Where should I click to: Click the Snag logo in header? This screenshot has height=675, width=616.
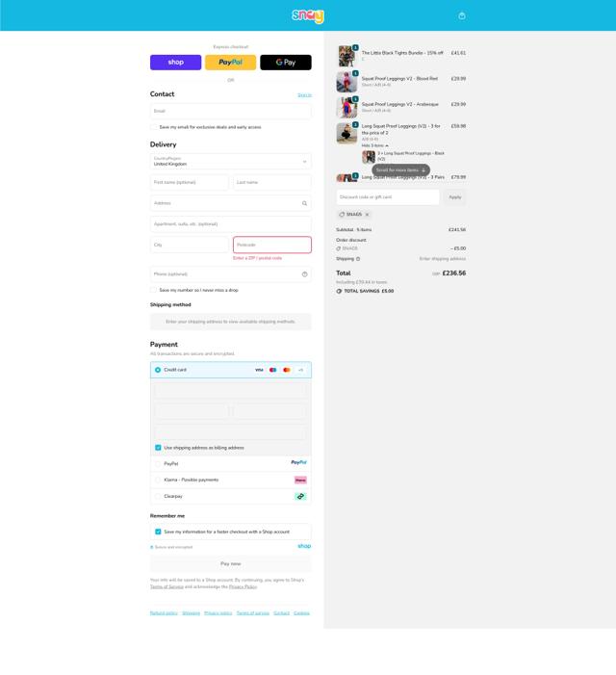(x=308, y=16)
